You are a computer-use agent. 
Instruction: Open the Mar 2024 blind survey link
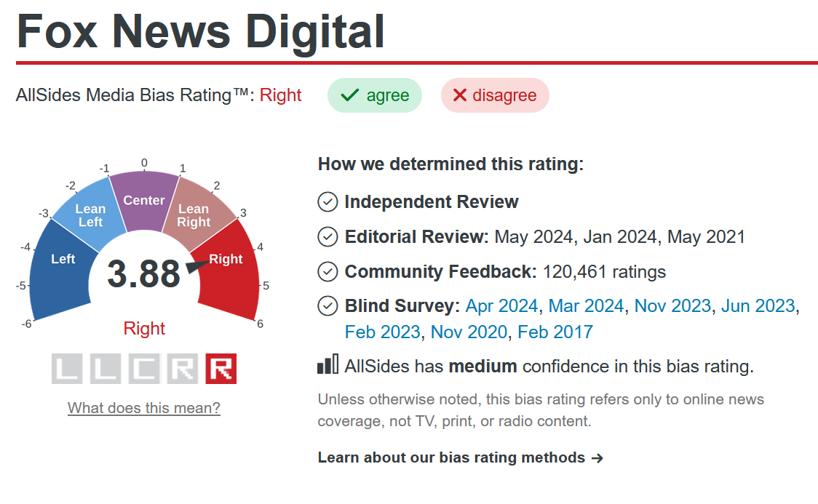coord(586,306)
